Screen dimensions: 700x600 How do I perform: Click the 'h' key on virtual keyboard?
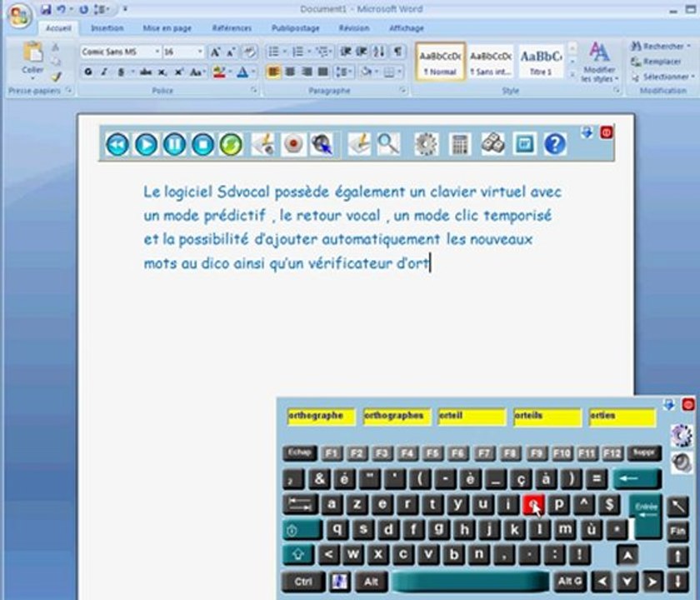464,530
